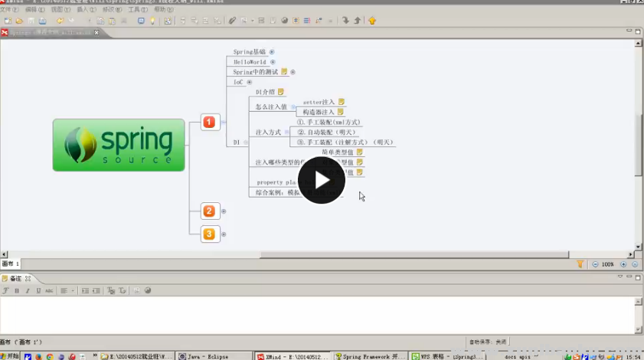Click the note icon next to 构造器注入

(342, 113)
